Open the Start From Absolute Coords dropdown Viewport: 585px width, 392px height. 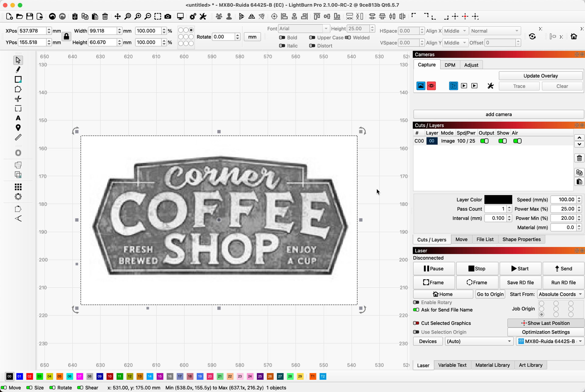coord(560,294)
